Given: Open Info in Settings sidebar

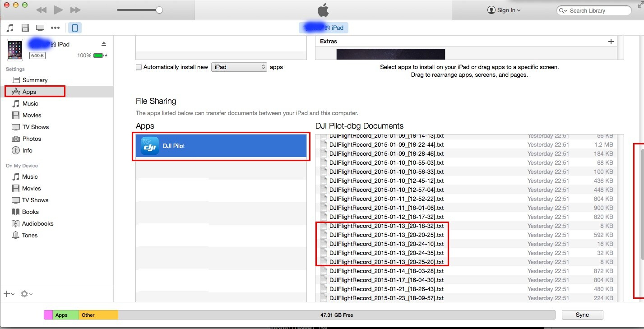Looking at the screenshot, I should pyautogui.click(x=27, y=150).
